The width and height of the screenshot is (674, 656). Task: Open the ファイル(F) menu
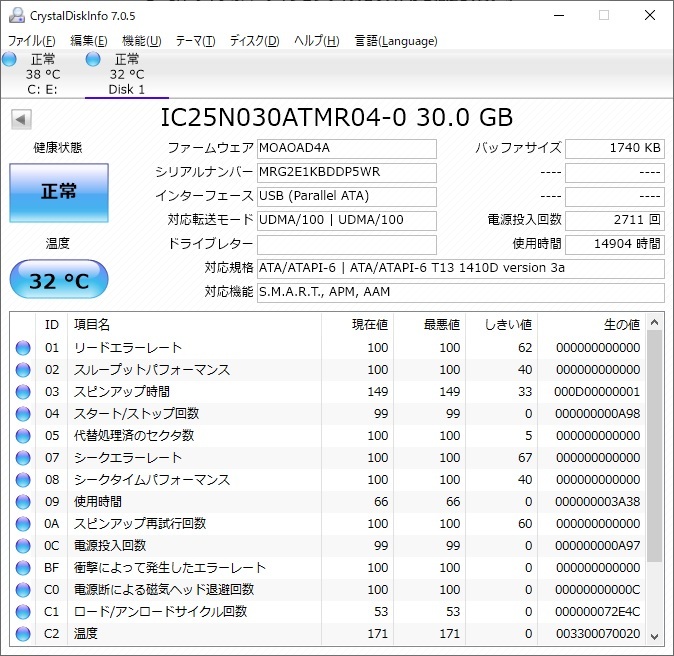point(32,41)
